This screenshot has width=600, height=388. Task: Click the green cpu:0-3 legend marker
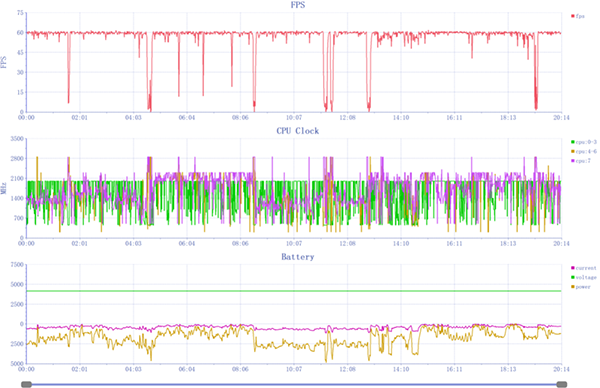click(573, 142)
